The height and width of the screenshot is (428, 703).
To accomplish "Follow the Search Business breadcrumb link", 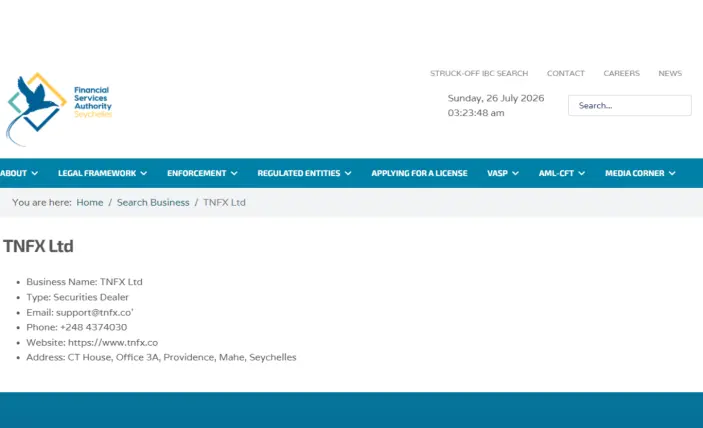I will [153, 203].
